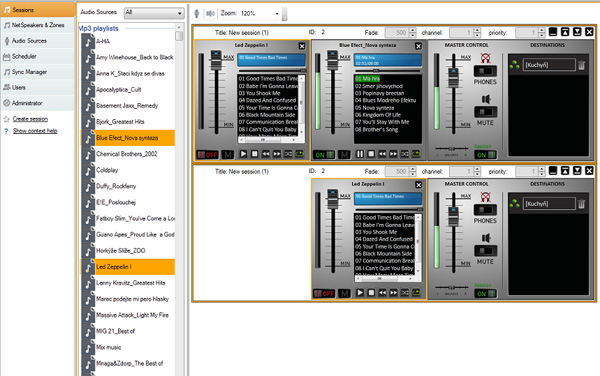The image size is (600, 376).
Task: Minimize the top session panel
Action: pyautogui.click(x=553, y=32)
